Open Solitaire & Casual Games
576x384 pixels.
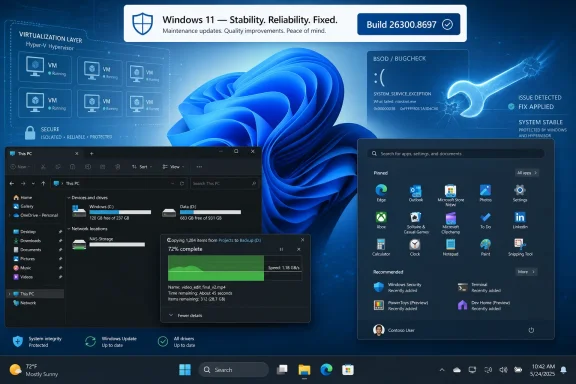point(416,222)
